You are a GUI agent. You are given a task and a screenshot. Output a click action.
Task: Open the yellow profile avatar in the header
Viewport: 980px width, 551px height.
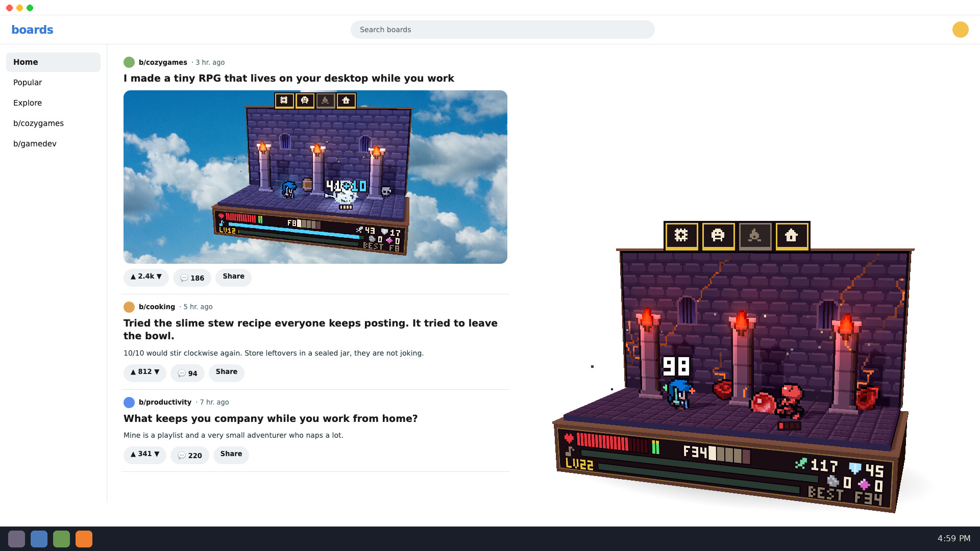click(960, 30)
